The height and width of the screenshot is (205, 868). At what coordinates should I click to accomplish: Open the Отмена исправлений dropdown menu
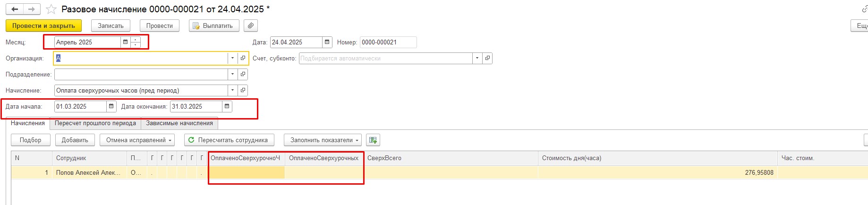tap(137, 140)
